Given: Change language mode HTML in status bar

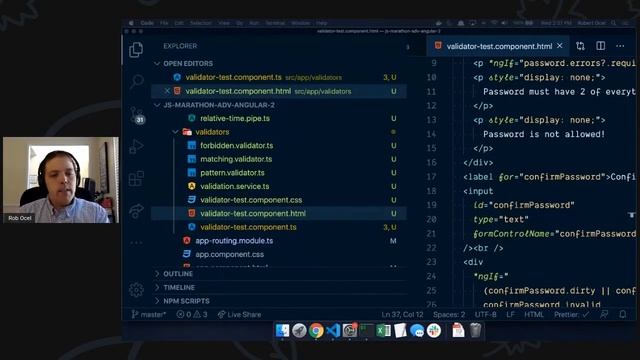Looking at the screenshot, I should point(534,314).
